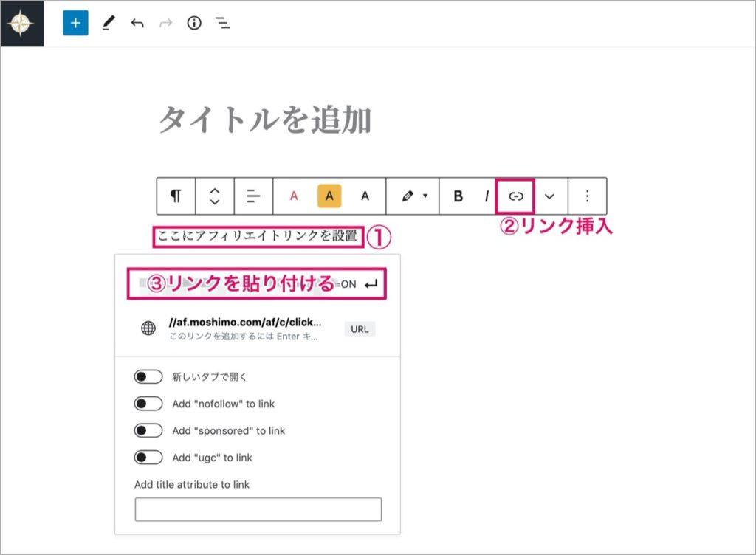Undo the last change

click(137, 23)
